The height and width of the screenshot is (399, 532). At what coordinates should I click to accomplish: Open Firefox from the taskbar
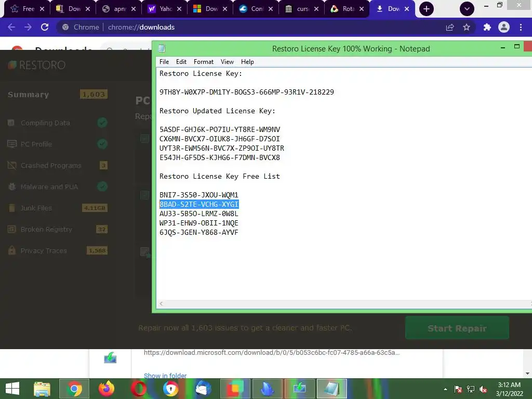pyautogui.click(x=106, y=389)
